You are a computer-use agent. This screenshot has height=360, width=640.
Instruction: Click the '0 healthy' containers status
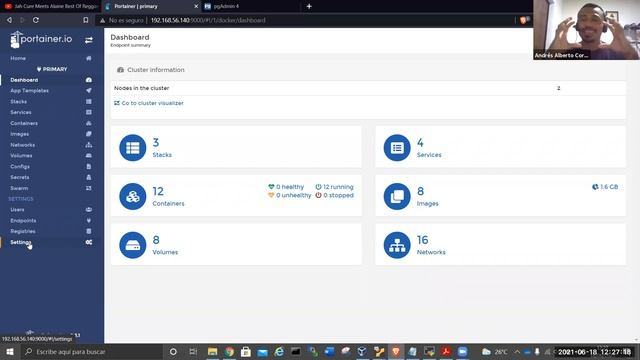pos(286,187)
